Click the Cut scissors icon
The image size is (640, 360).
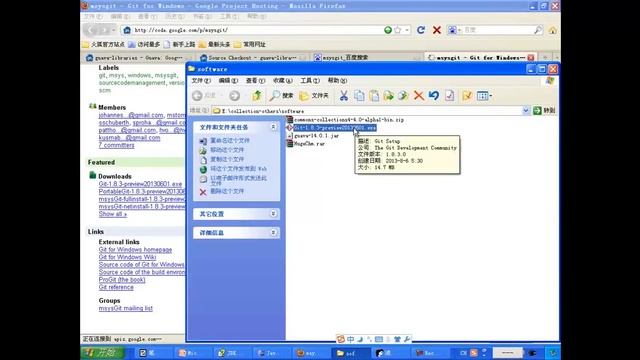pos(344,96)
